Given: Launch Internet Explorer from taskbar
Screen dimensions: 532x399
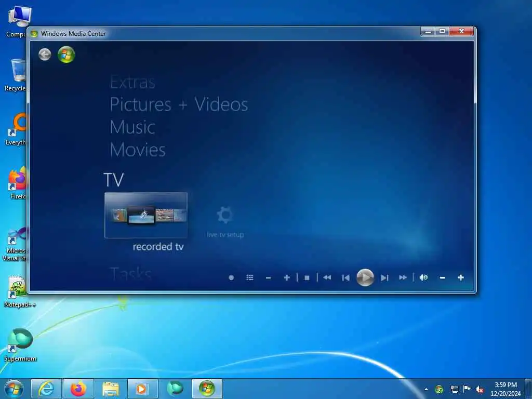Looking at the screenshot, I should pos(46,389).
